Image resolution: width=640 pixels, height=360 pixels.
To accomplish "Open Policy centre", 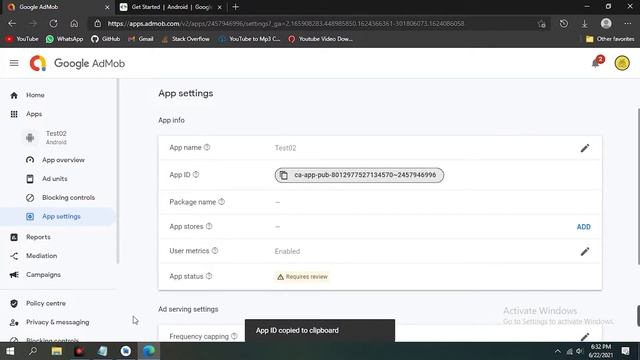I will pos(46,303).
